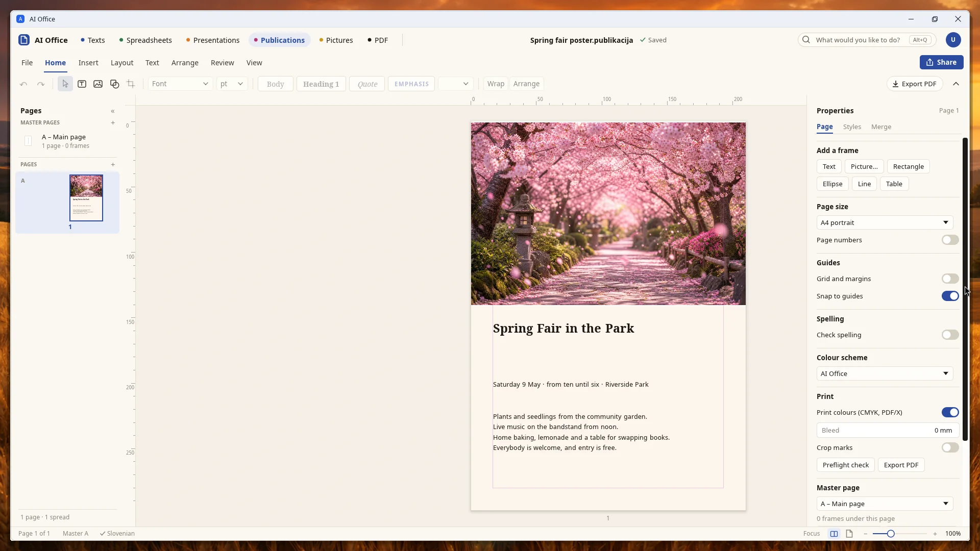Click the Undo arrow icon
Viewport: 980px width, 551px height.
click(23, 84)
